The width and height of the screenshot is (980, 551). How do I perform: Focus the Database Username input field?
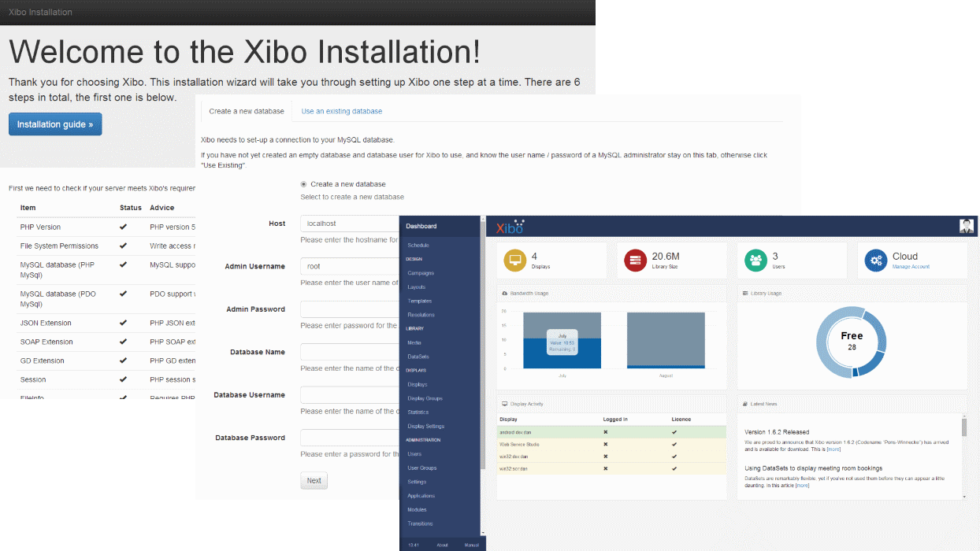[350, 395]
